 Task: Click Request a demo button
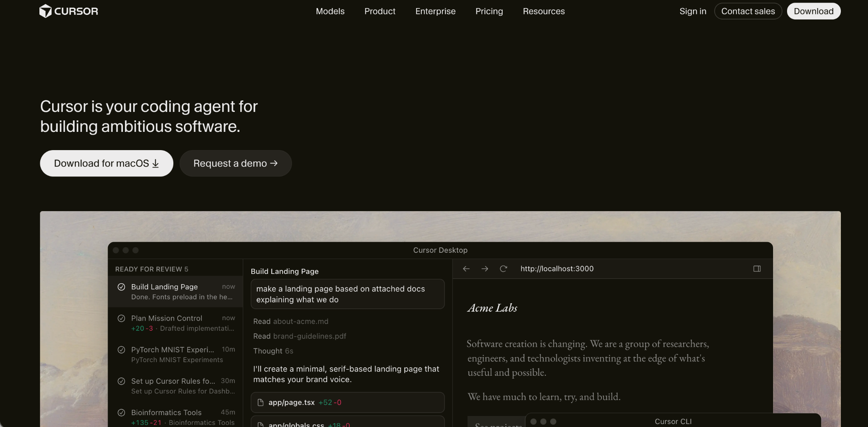tap(236, 163)
